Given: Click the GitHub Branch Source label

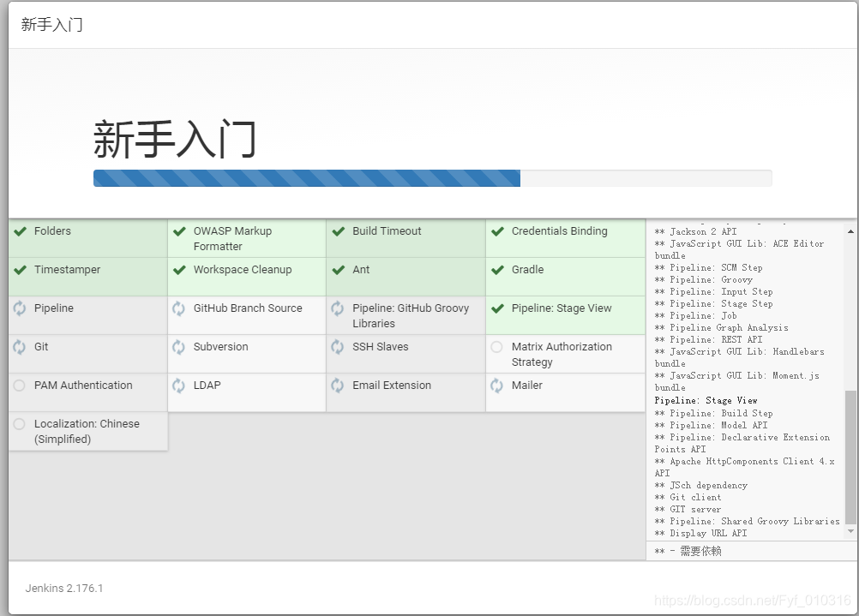Looking at the screenshot, I should (x=248, y=308).
